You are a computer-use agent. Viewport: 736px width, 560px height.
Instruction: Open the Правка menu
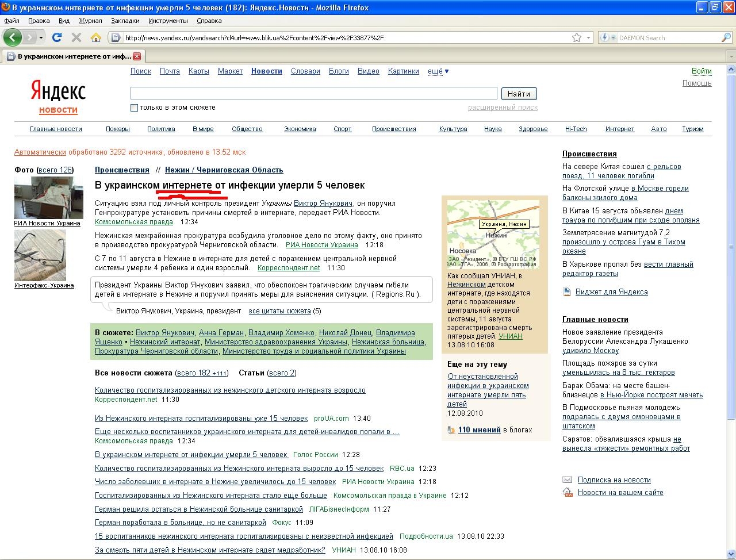pos(39,21)
